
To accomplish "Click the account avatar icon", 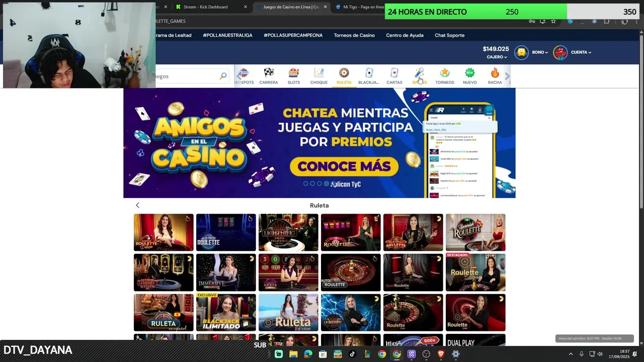I will pyautogui.click(x=560, y=52).
